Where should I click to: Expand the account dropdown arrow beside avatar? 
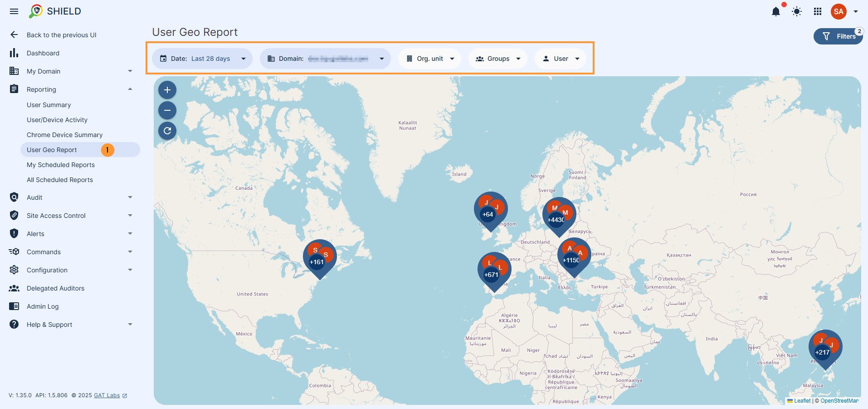click(856, 12)
